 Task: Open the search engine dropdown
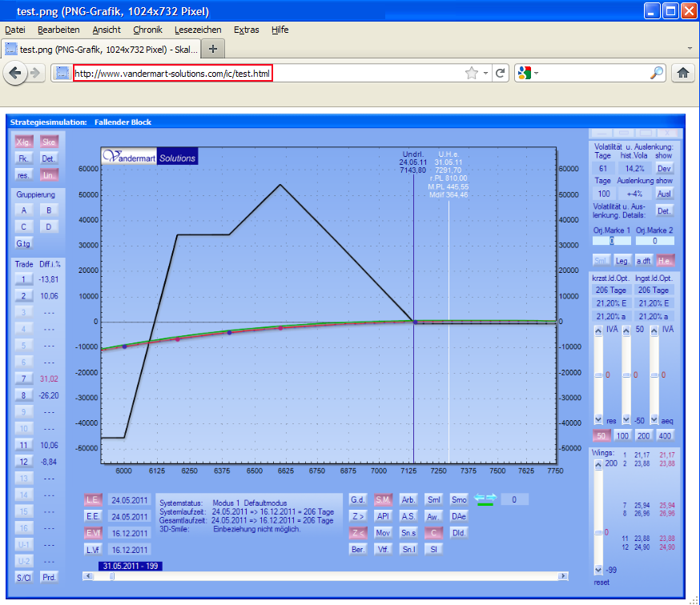coord(529,73)
